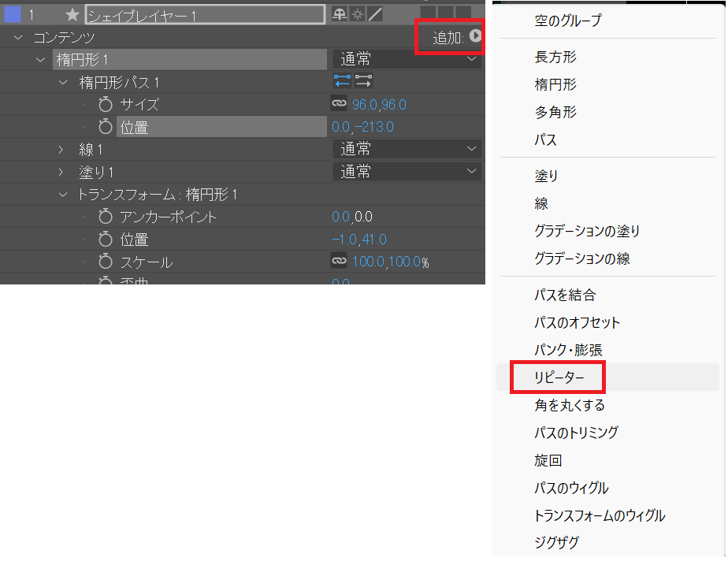728x565 pixels.
Task: Select the トランスフォーム : 楕円形 1 label
Action: 158,195
